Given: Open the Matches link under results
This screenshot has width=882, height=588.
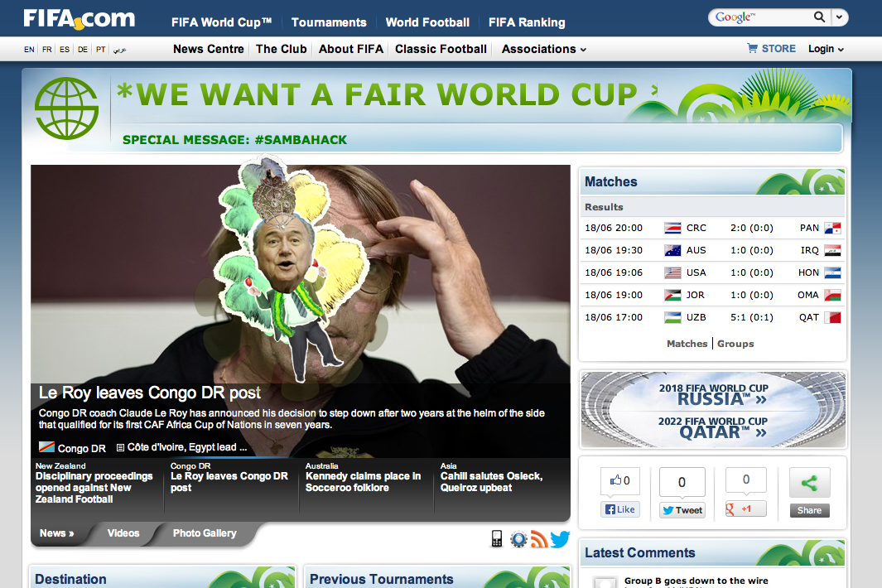Looking at the screenshot, I should coord(687,344).
